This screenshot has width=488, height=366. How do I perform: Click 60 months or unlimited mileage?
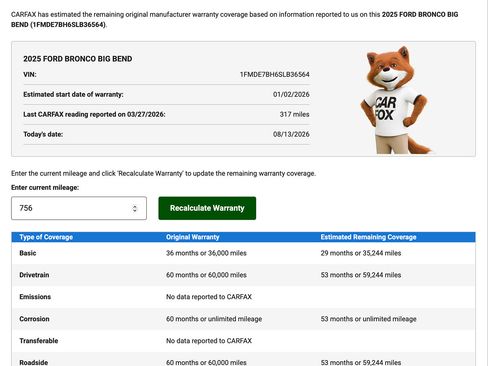pyautogui.click(x=214, y=319)
